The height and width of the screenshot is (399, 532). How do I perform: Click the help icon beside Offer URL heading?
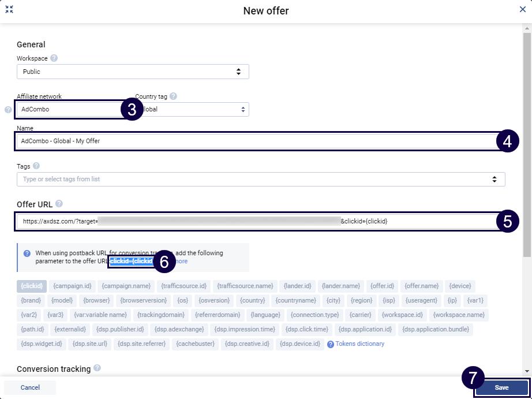tap(59, 204)
